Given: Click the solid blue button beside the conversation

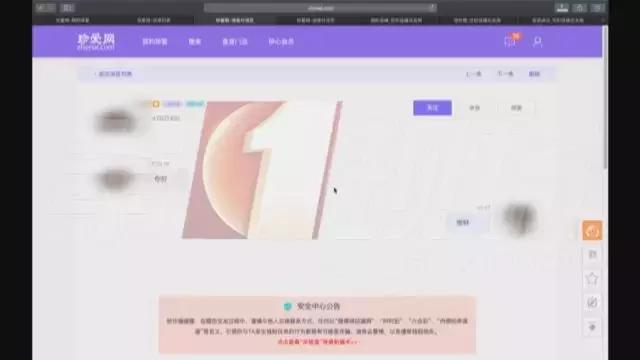Looking at the screenshot, I should [x=432, y=108].
